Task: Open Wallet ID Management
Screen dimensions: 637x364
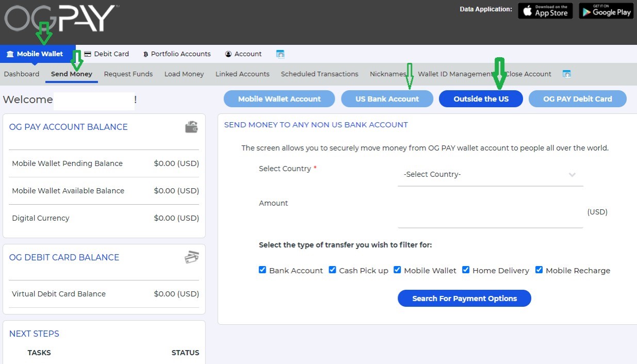Action: click(x=456, y=74)
